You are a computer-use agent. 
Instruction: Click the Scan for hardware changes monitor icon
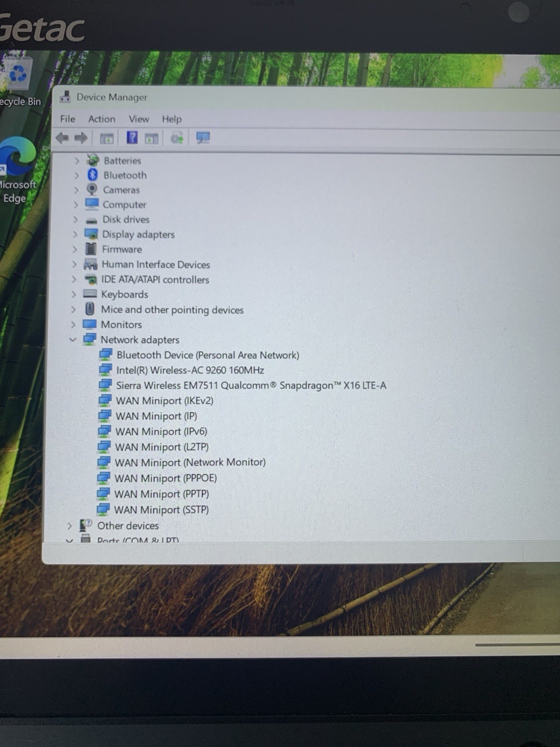[203, 138]
